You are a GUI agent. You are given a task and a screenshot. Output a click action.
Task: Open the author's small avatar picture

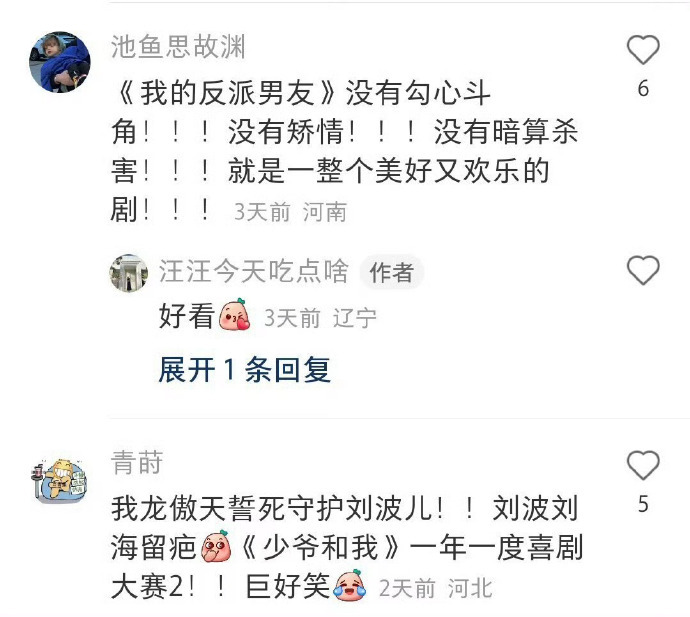[x=128, y=273]
